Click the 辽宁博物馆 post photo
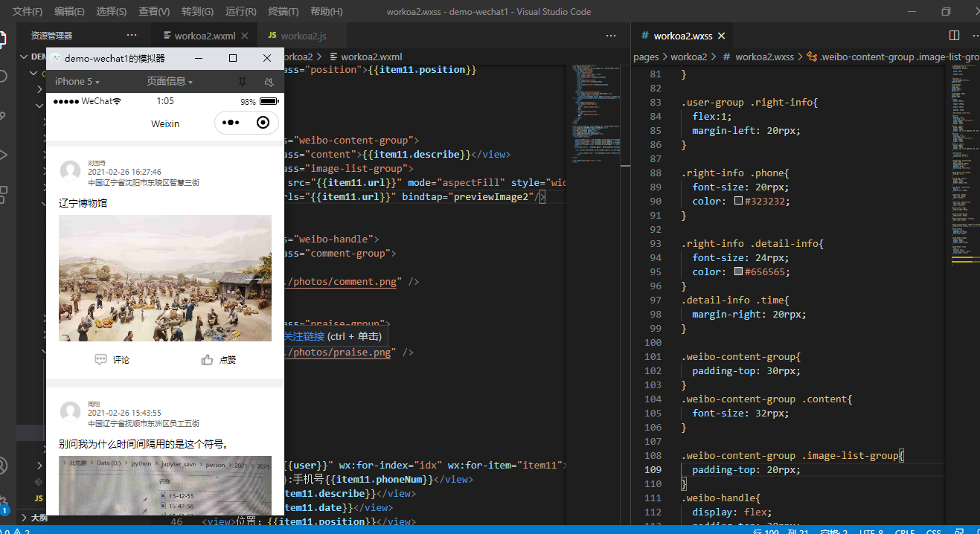Viewport: 980px width, 534px height. pyautogui.click(x=164, y=278)
